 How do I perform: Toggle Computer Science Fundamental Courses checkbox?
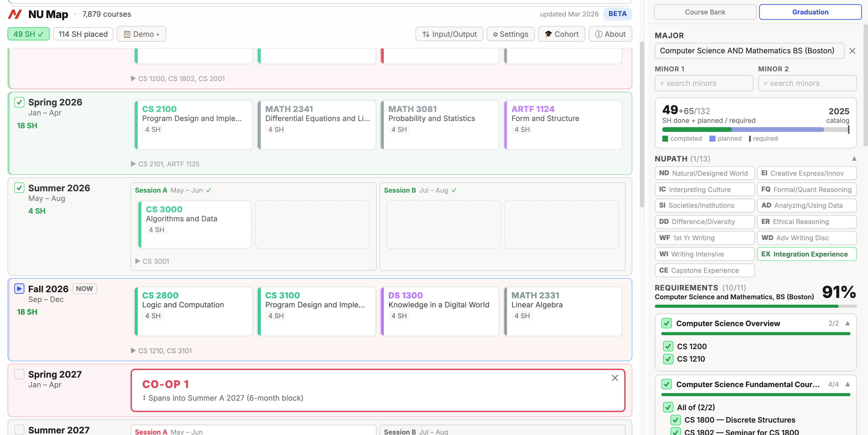pos(666,384)
